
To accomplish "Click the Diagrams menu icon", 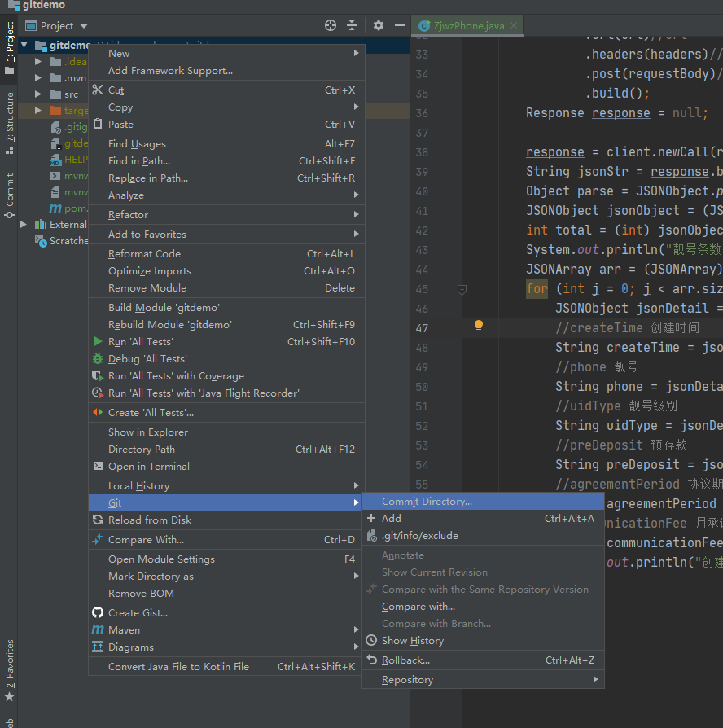I will 98,647.
